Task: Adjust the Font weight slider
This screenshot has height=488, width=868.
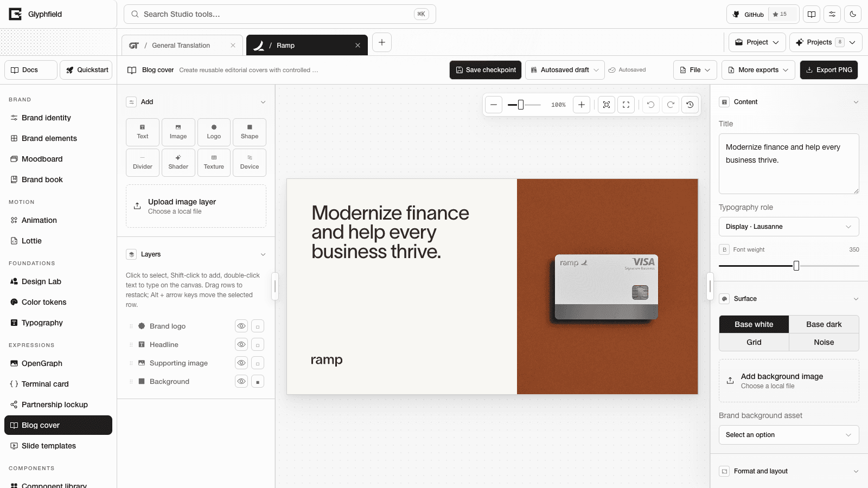Action: 789,266
